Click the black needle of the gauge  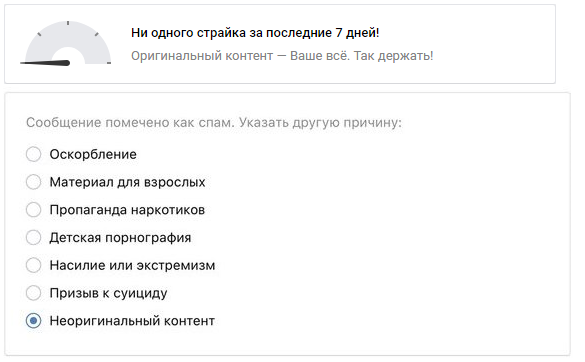[x=45, y=63]
